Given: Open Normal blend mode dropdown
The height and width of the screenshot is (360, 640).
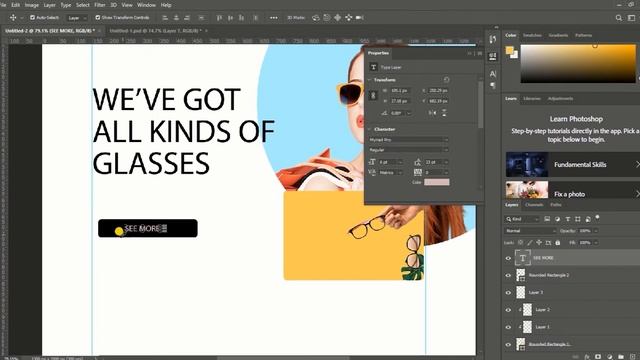Looking at the screenshot, I should click(x=531, y=231).
